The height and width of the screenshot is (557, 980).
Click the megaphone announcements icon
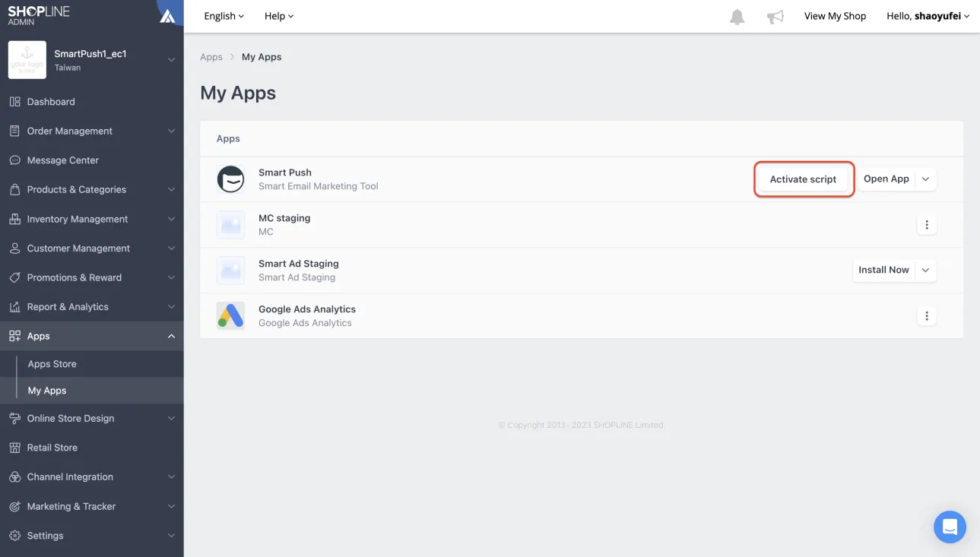tap(775, 17)
